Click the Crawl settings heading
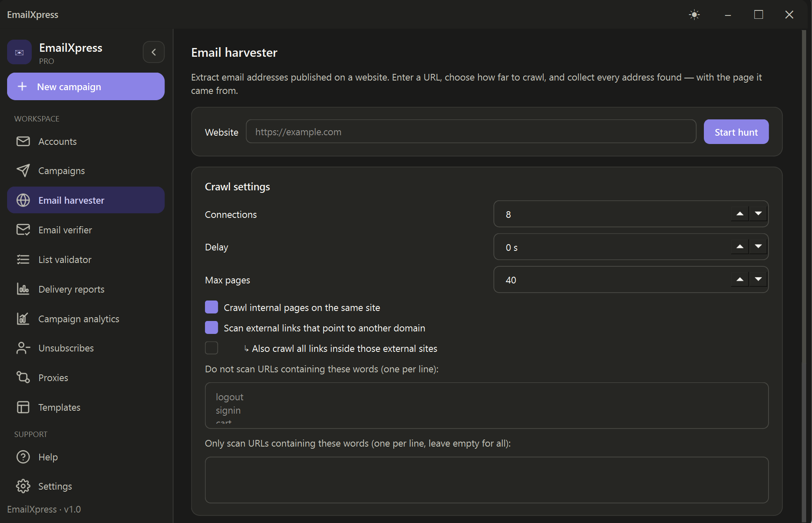The image size is (812, 523). [237, 187]
